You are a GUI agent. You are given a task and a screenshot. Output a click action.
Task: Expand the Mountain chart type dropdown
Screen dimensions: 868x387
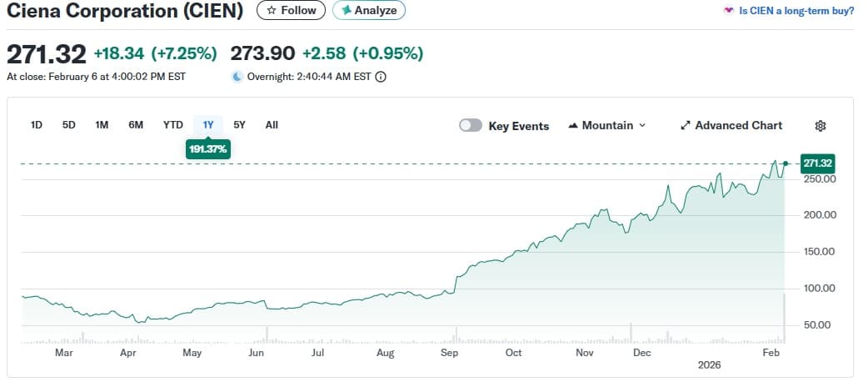pyautogui.click(x=606, y=125)
